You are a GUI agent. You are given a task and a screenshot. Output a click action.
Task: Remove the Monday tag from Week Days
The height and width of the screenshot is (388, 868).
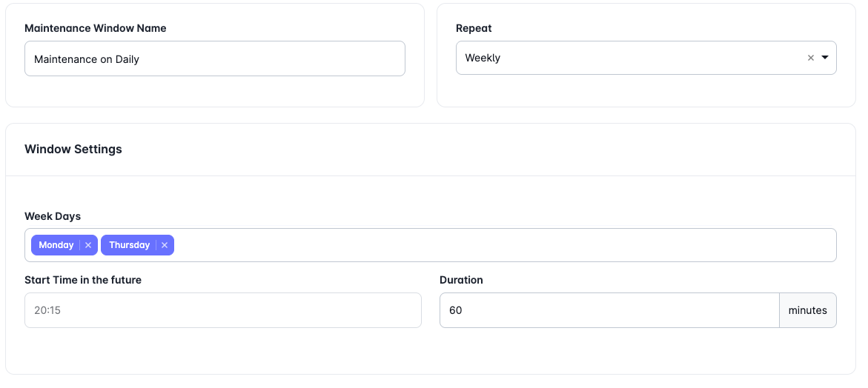point(88,245)
